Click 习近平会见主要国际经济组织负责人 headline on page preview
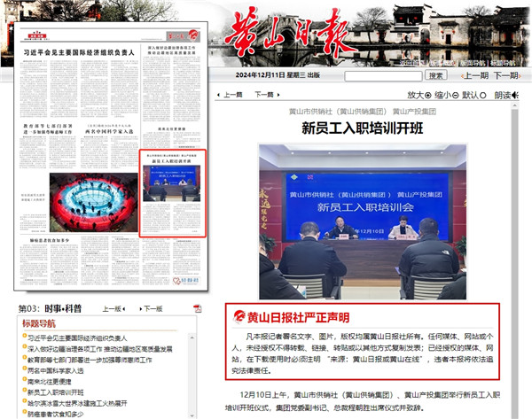The image size is (532, 419). tap(79, 52)
